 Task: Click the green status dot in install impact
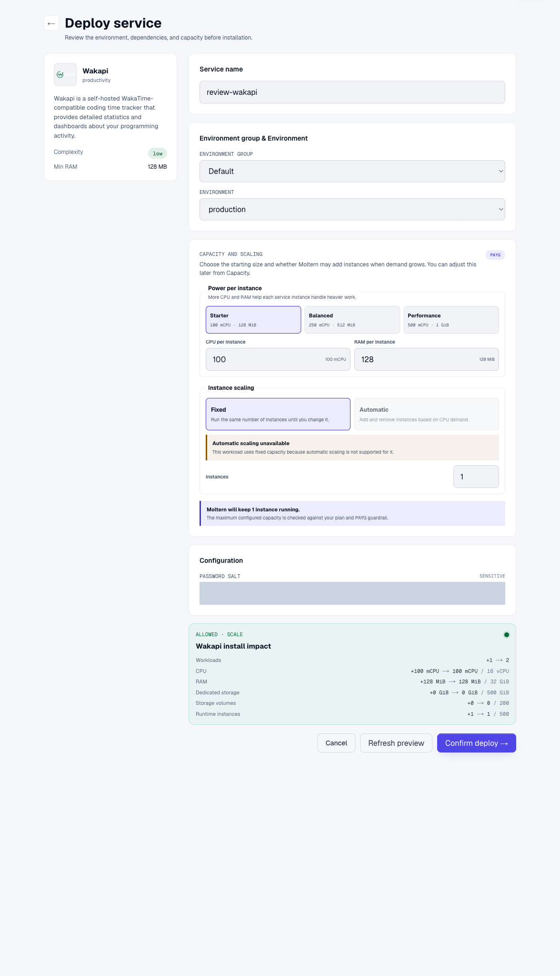tap(507, 635)
